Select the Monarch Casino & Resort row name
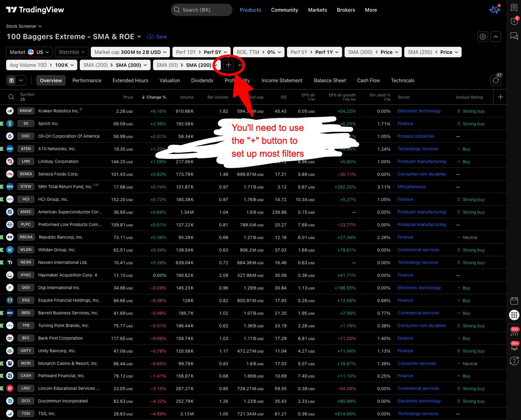The width and height of the screenshot is (521, 420). click(68, 363)
